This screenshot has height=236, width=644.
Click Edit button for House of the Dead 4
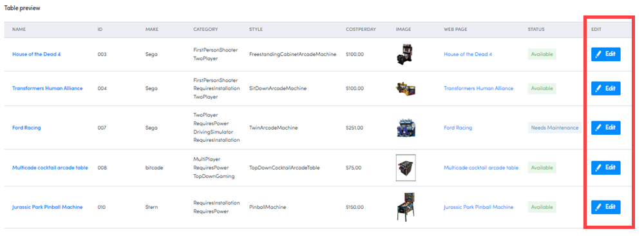[605, 54]
